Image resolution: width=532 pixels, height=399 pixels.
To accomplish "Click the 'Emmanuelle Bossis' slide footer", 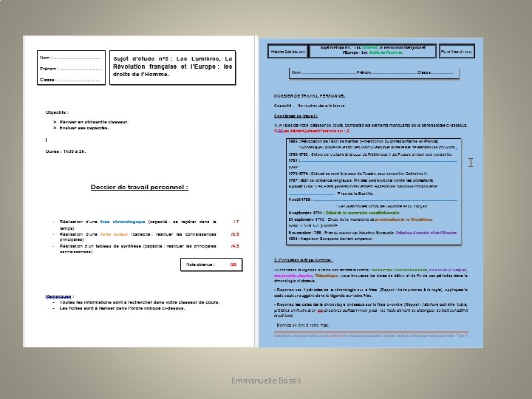I will click(x=266, y=381).
